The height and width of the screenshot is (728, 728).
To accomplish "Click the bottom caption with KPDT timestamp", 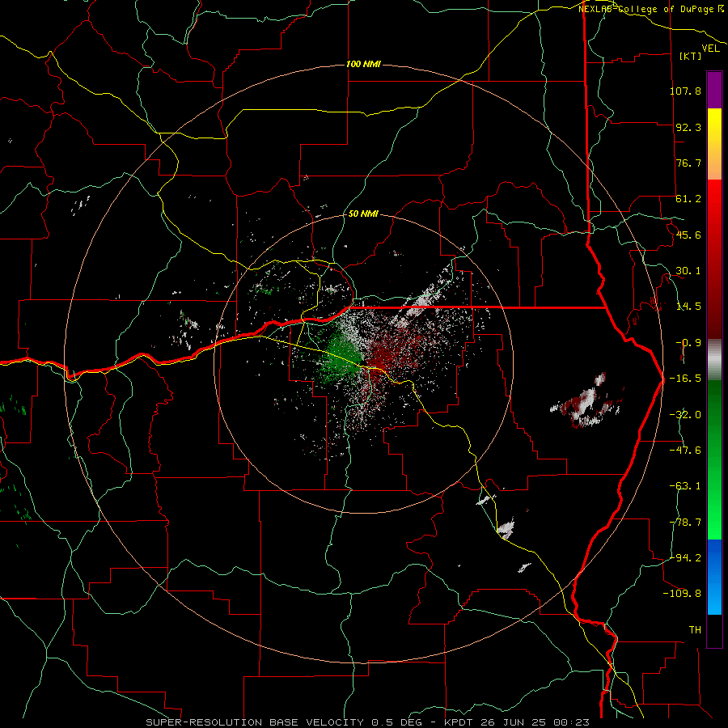I will click(x=368, y=722).
